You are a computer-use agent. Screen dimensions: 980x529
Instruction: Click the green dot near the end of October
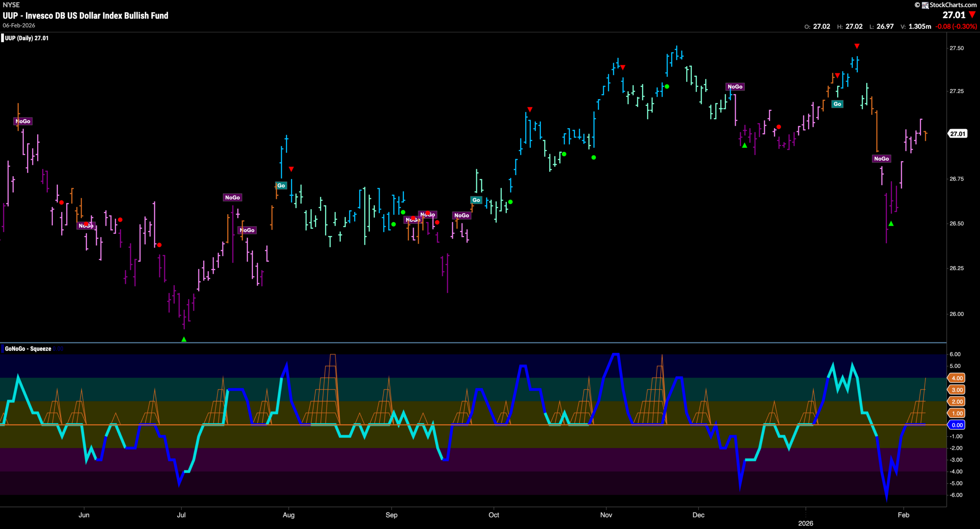click(x=594, y=158)
